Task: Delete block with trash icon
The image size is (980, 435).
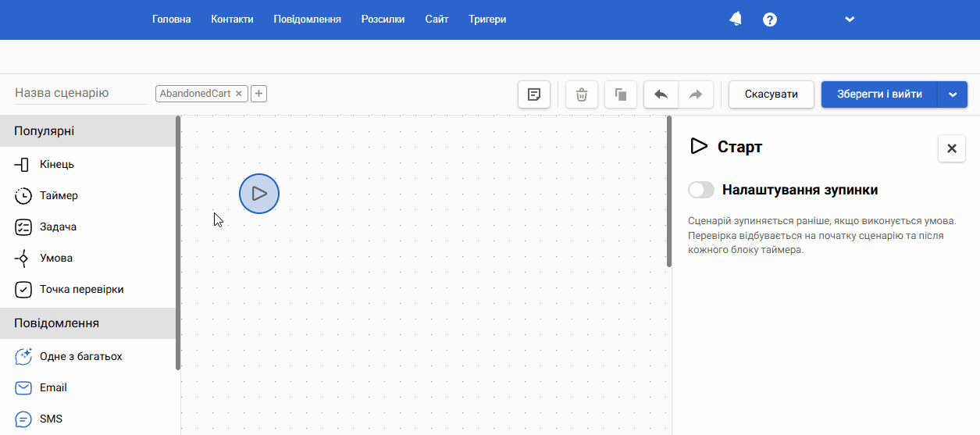Action: coord(582,94)
